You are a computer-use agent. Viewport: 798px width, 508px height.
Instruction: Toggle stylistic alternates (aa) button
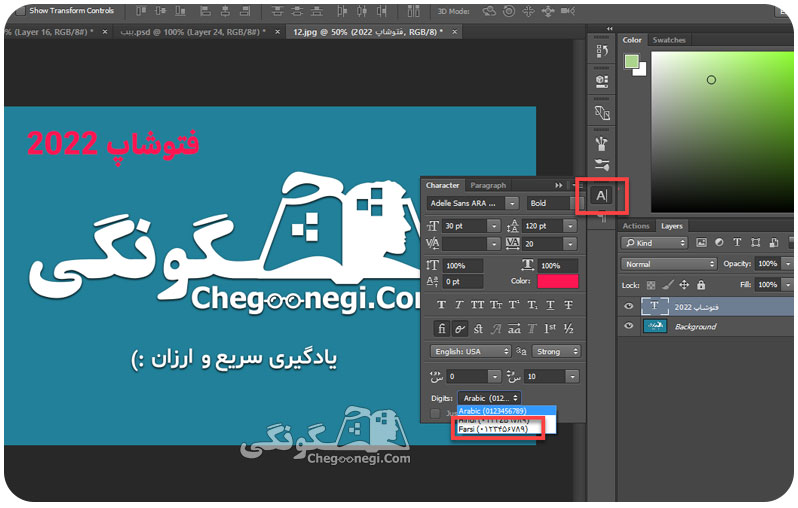click(x=514, y=329)
